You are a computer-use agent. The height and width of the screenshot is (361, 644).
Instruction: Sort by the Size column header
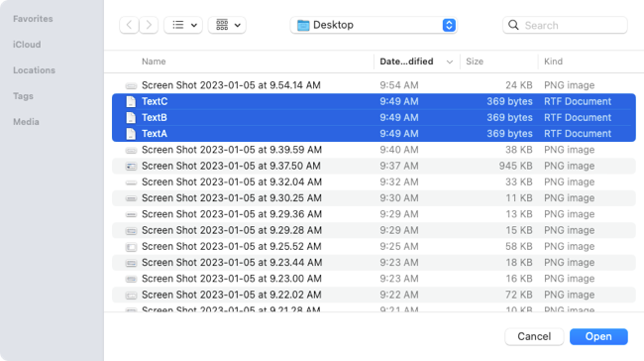(x=475, y=61)
